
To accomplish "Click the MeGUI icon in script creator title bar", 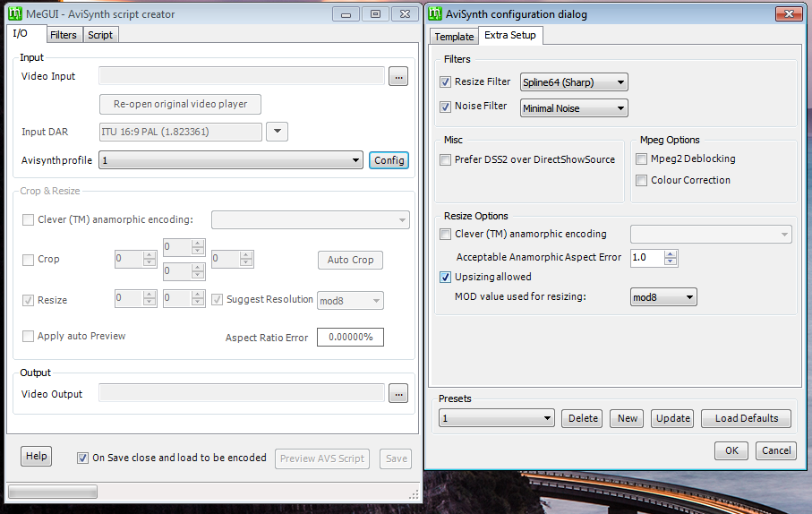I will pyautogui.click(x=15, y=14).
